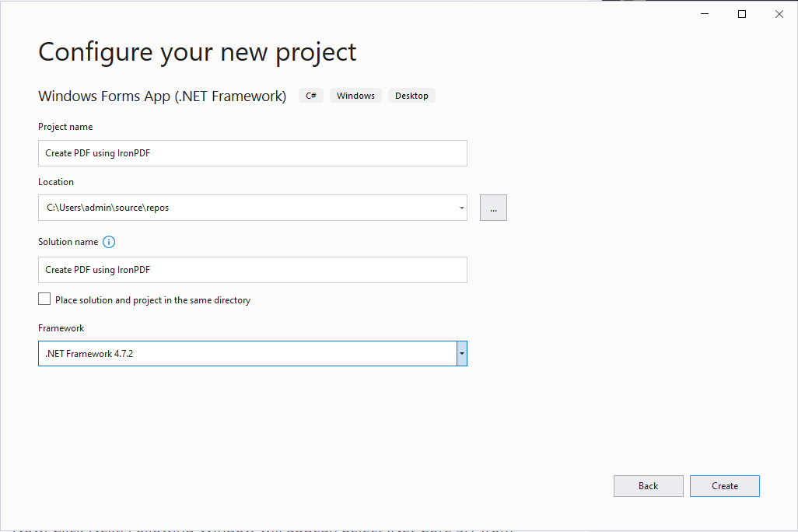Click the Windows platform tag
Viewport: 798px width, 532px height.
click(355, 96)
